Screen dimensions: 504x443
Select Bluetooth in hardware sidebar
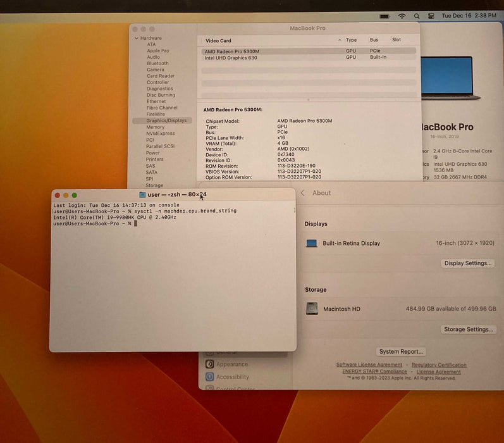click(157, 63)
